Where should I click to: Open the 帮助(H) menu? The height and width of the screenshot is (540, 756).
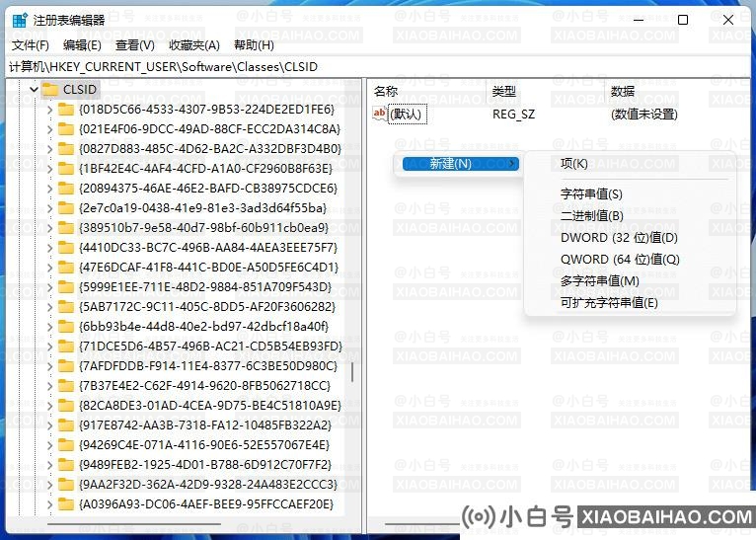point(254,45)
